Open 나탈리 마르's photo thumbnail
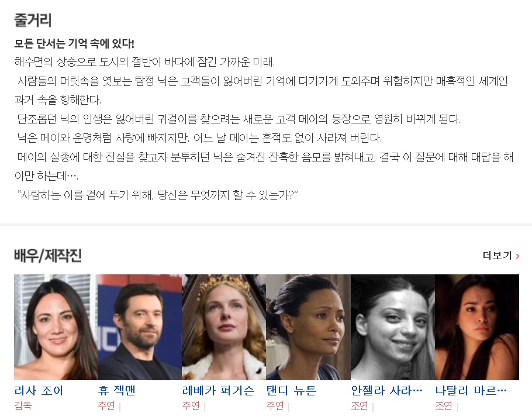The image size is (532, 420). click(477, 327)
